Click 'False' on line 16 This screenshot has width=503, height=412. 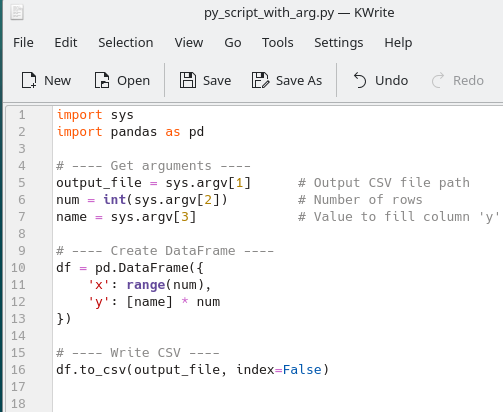point(302,370)
